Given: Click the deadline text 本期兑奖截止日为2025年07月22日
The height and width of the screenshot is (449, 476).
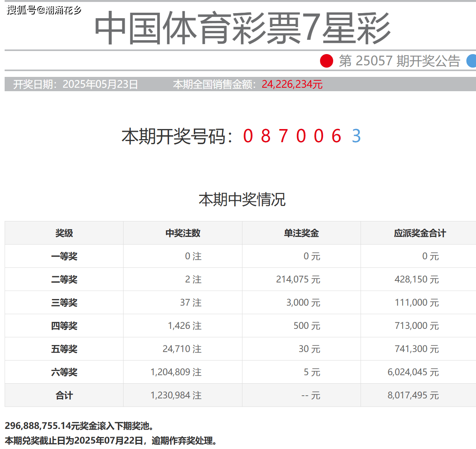Looking at the screenshot, I should [x=74, y=440].
